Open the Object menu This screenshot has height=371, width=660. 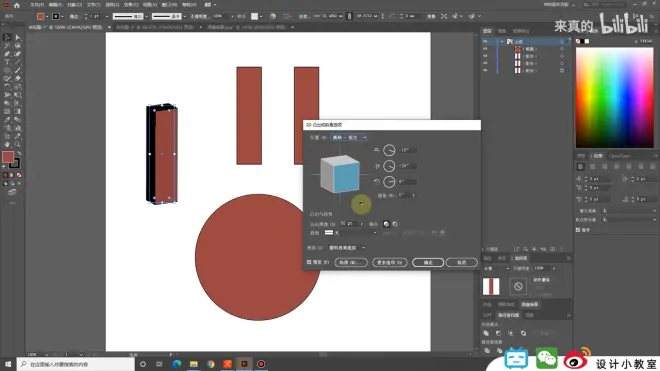[75, 5]
